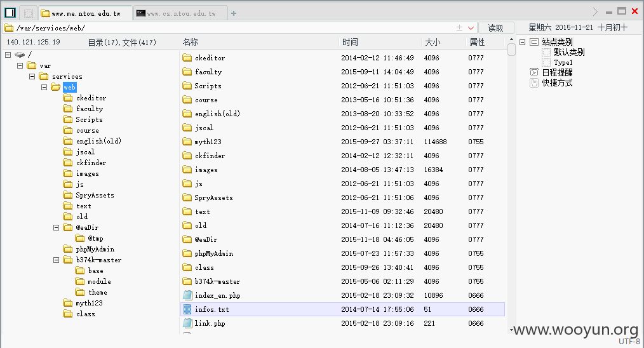644x348 pixels.
Task: Open a new tab with the plus button
Action: (234, 13)
